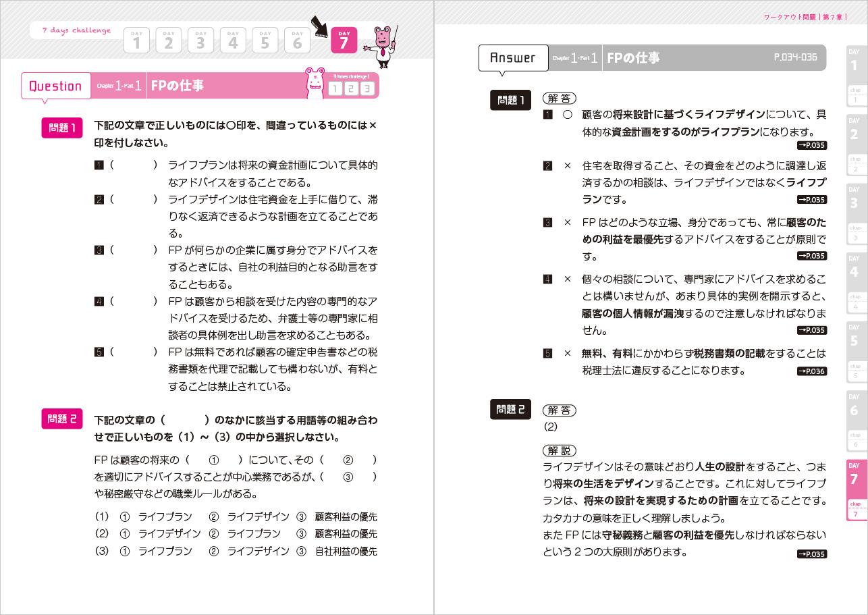This screenshot has width=868, height=615.
Task: Select the DAY 6 box in top header
Action: [298, 41]
